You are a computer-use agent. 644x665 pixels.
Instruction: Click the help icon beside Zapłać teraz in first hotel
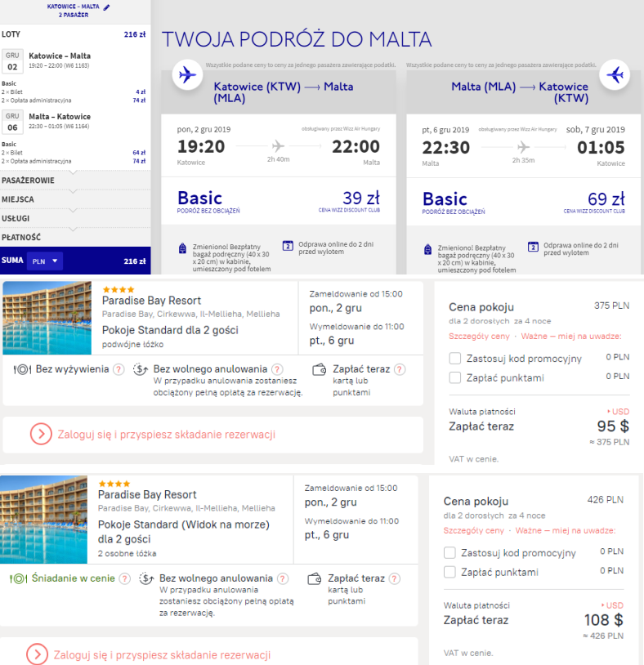pyautogui.click(x=399, y=369)
